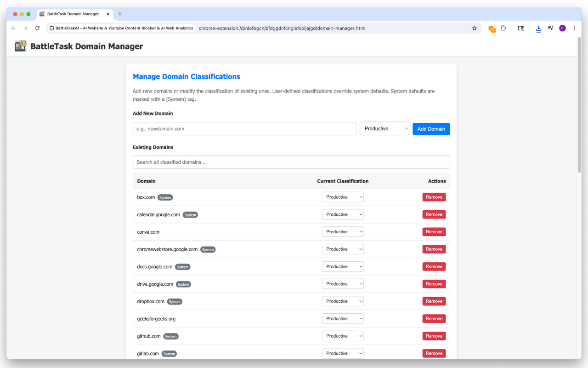Open the Downloads icon in toolbar
Viewport: 588px width, 368px height.
pyautogui.click(x=538, y=29)
